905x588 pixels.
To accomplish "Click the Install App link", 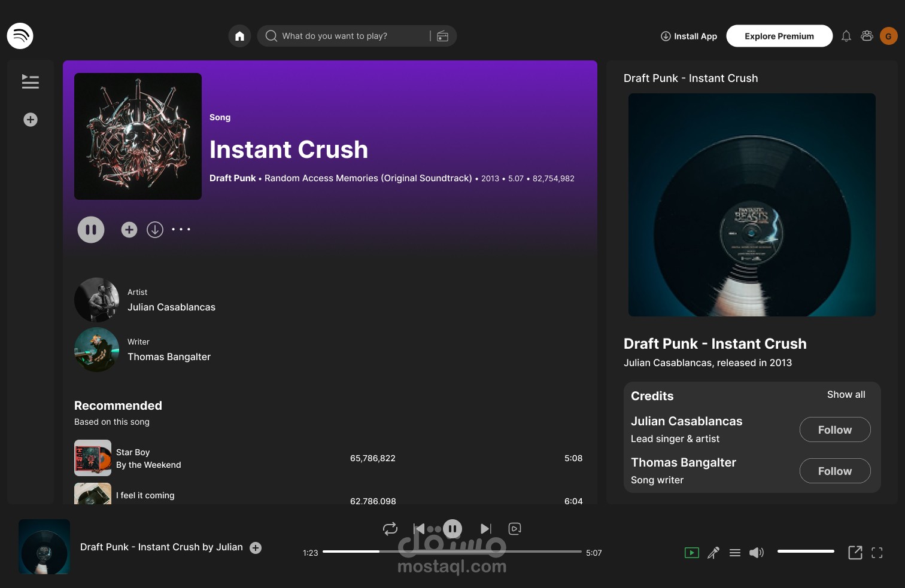I will [x=689, y=36].
